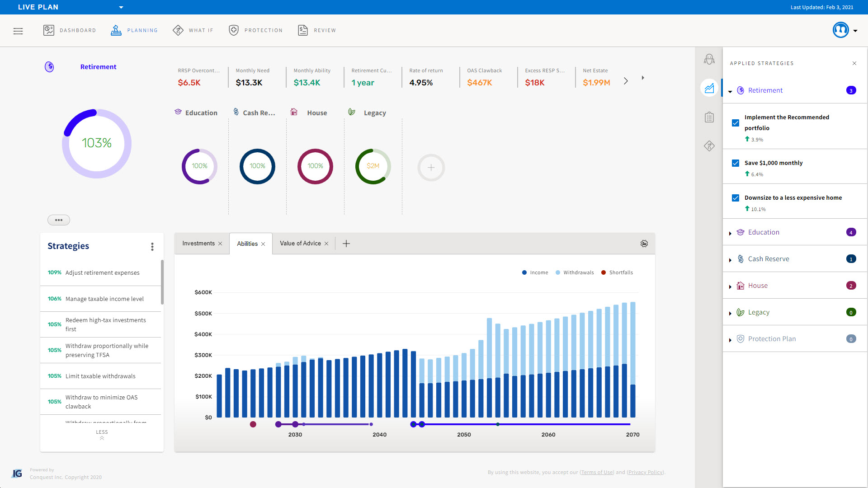
Task: Click the ellipsis more button below retirement ring
Action: (59, 220)
